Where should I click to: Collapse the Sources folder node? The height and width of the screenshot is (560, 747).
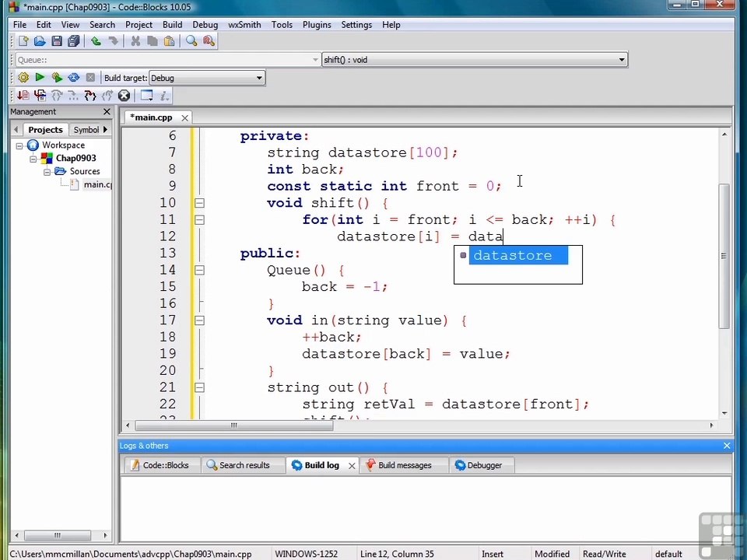[x=47, y=172]
